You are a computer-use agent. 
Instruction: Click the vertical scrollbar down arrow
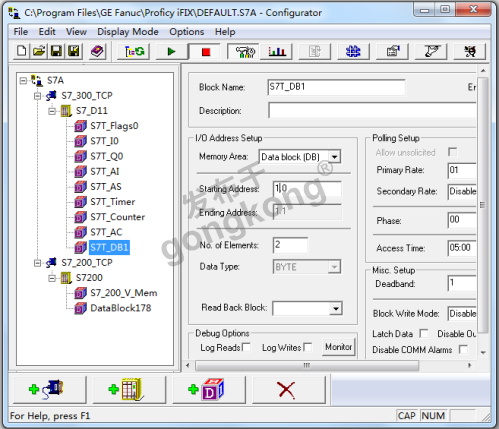coord(483,352)
